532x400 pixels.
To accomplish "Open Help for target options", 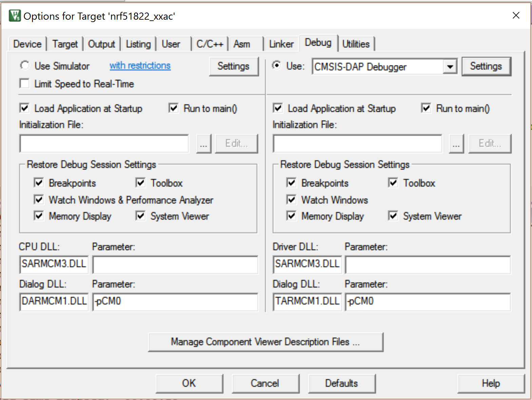I will point(491,383).
